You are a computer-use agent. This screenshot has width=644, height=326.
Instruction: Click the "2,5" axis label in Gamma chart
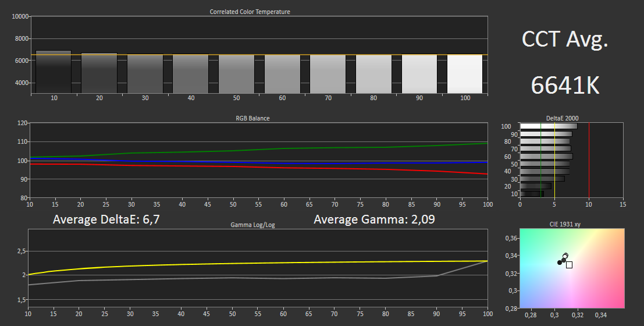pos(22,251)
